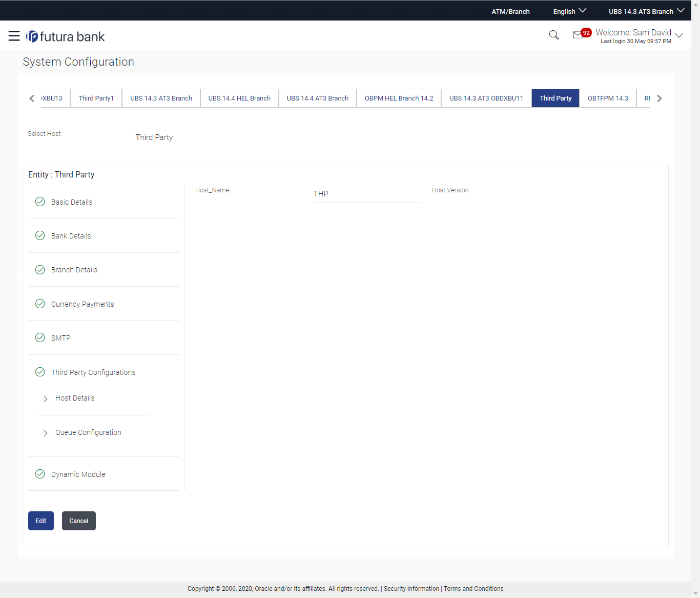Screen dimensions: 700x598
Task: Select the active Third Party tab
Action: click(555, 98)
